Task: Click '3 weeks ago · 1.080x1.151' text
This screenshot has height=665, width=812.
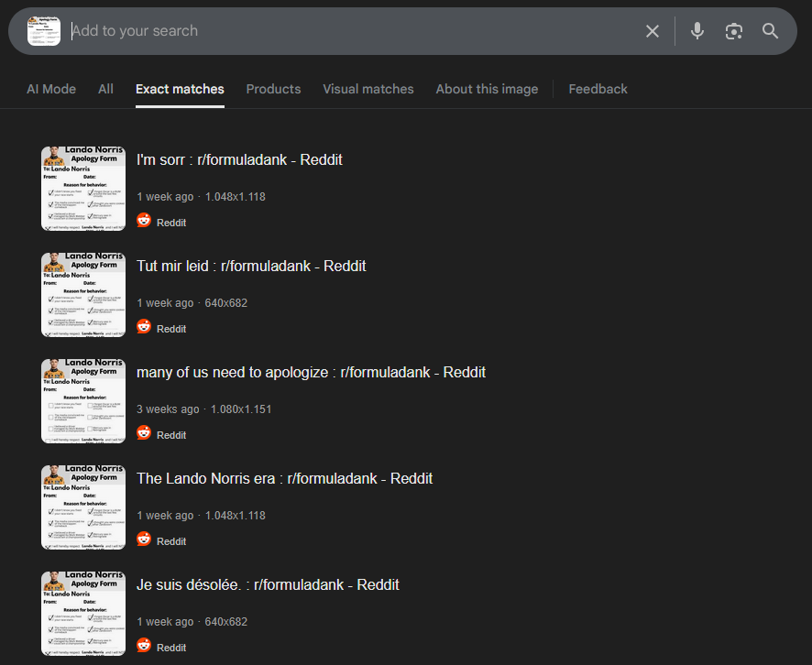Action: pos(204,409)
